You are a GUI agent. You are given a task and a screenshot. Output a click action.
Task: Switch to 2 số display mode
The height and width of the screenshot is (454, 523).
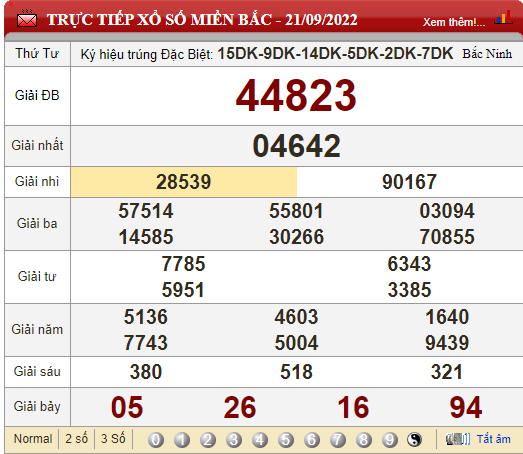76,439
